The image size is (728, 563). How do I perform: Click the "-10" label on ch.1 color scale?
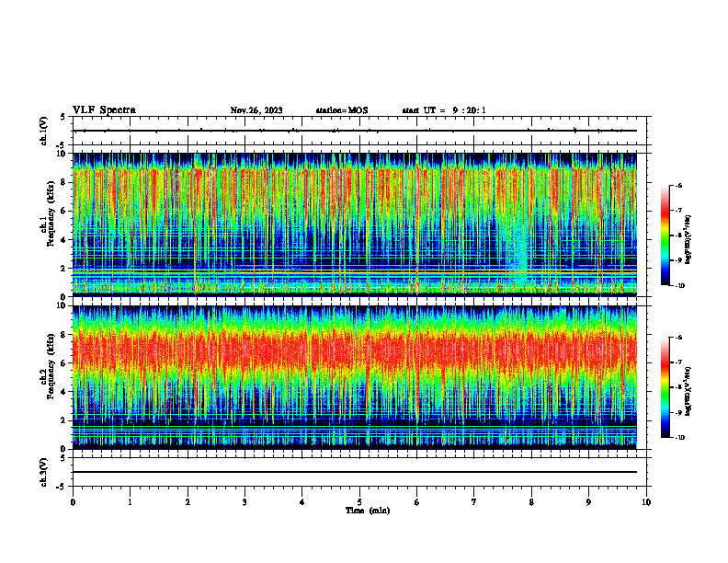[x=680, y=285]
